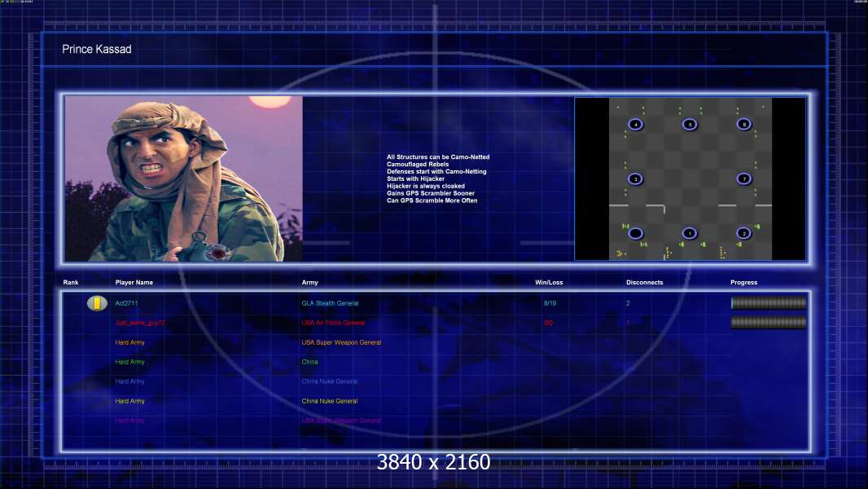The image size is (868, 489).
Task: Click the "Rank" column header
Action: 71,283
